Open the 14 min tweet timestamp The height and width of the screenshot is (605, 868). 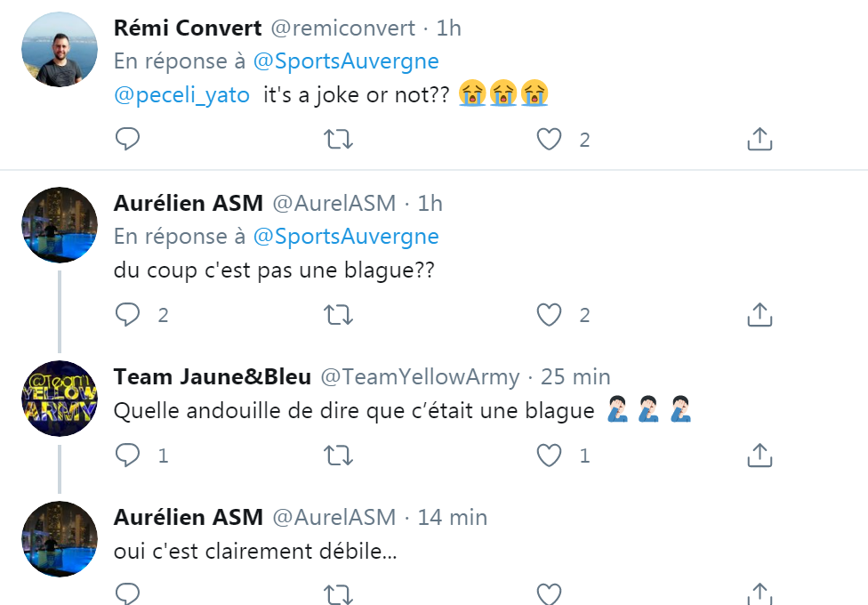tap(453, 517)
